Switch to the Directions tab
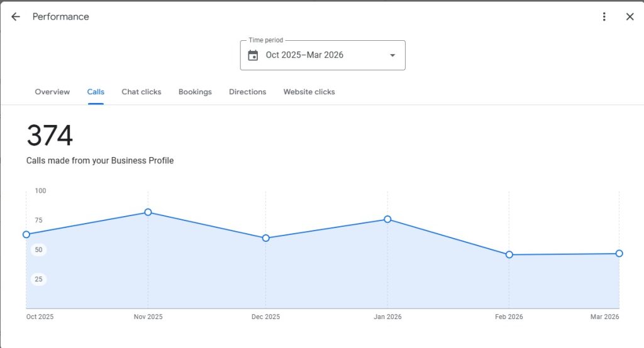This screenshot has width=644, height=348. 247,92
